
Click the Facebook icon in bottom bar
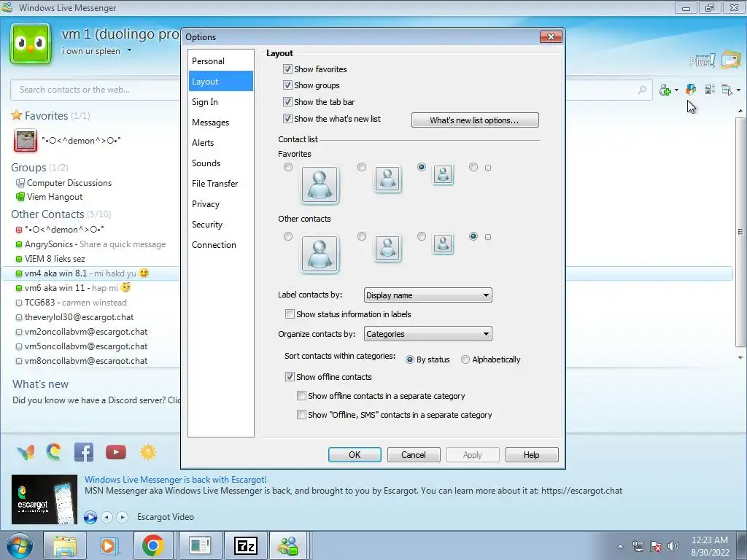click(x=84, y=452)
